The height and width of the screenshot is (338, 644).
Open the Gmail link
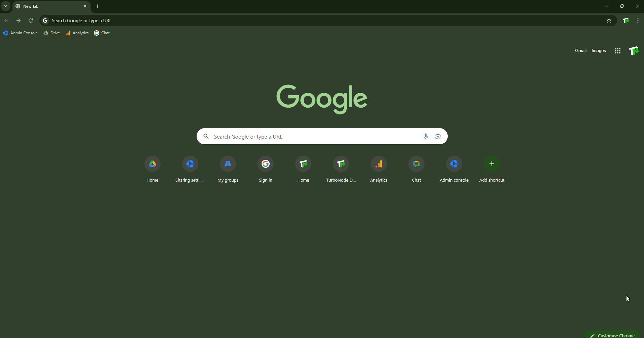point(581,51)
